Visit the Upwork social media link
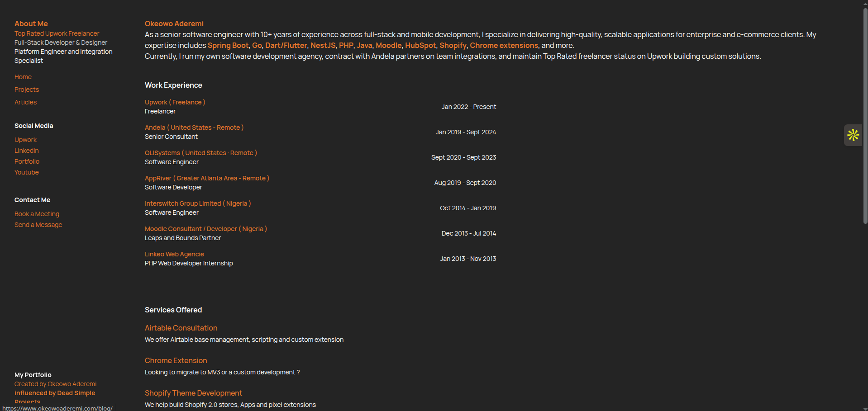The height and width of the screenshot is (411, 868). coord(25,140)
